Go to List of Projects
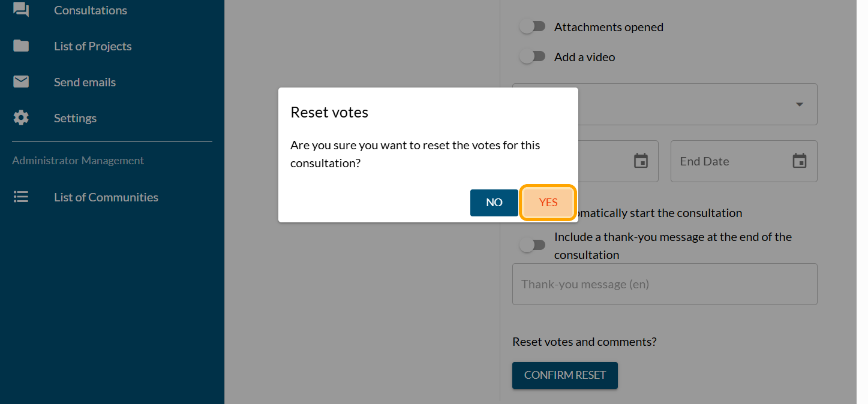The image size is (868, 404). coord(93,46)
